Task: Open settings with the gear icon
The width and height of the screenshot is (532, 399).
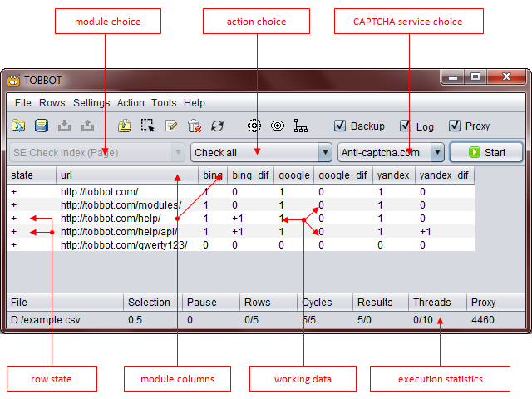Action: coord(254,126)
